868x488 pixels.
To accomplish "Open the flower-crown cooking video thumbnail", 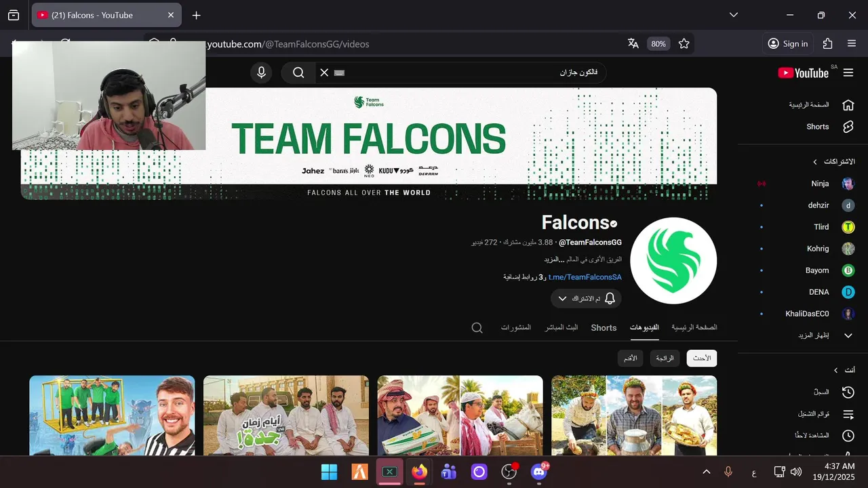I will [634, 415].
